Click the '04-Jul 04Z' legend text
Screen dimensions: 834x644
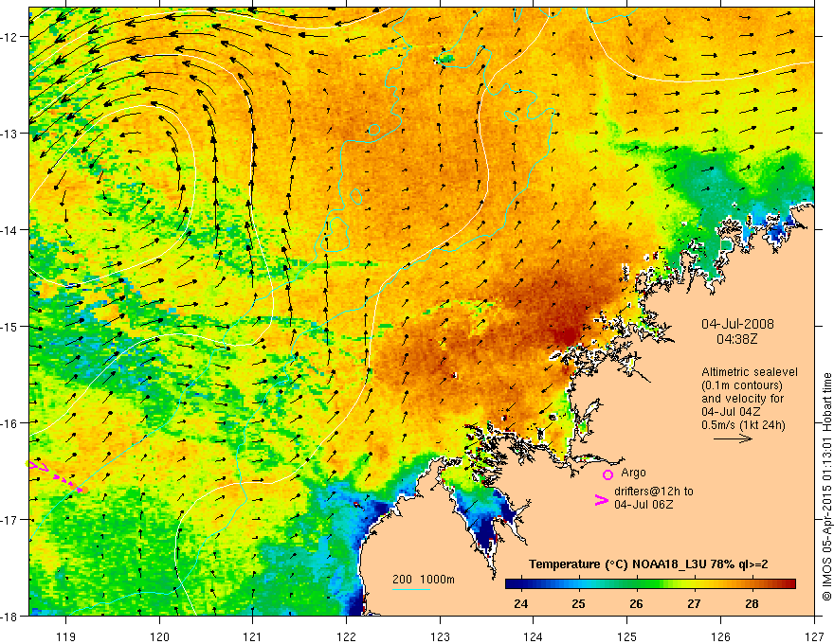731,412
